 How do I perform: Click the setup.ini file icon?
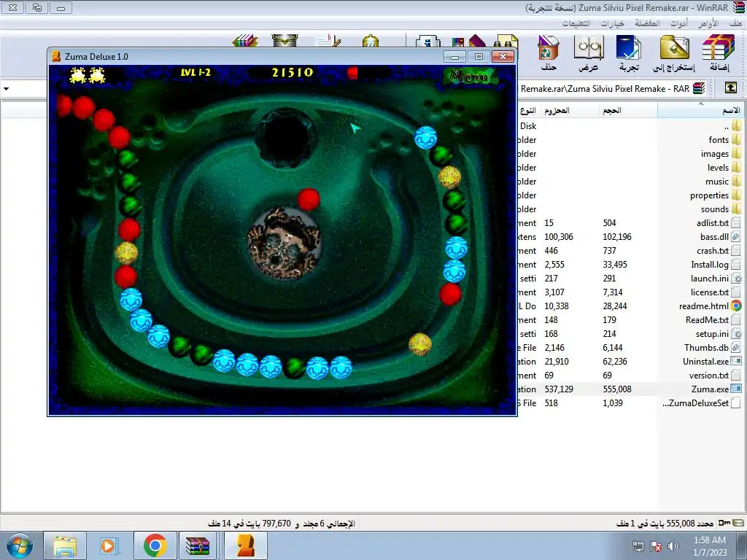[736, 334]
